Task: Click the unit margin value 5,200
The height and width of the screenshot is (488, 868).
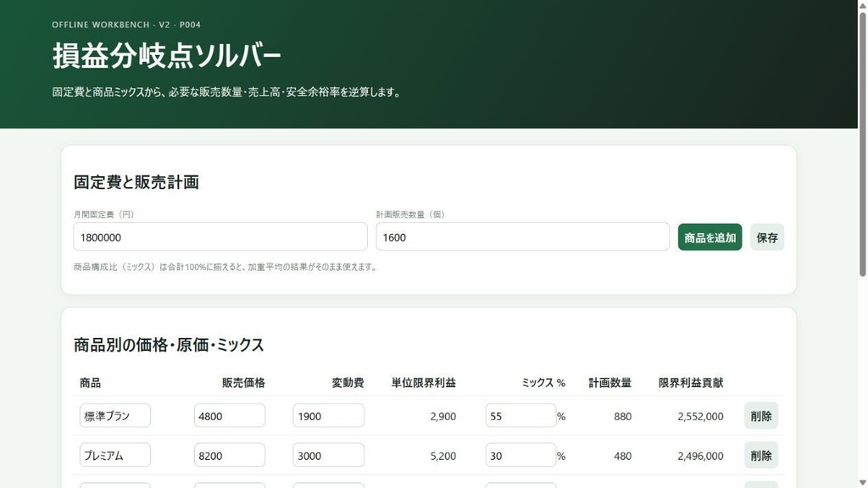Action: pos(442,457)
